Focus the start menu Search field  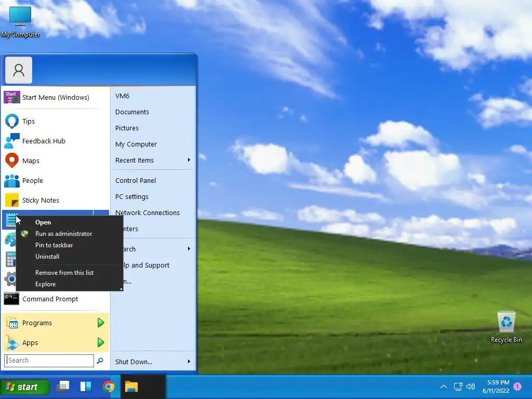[x=49, y=361]
